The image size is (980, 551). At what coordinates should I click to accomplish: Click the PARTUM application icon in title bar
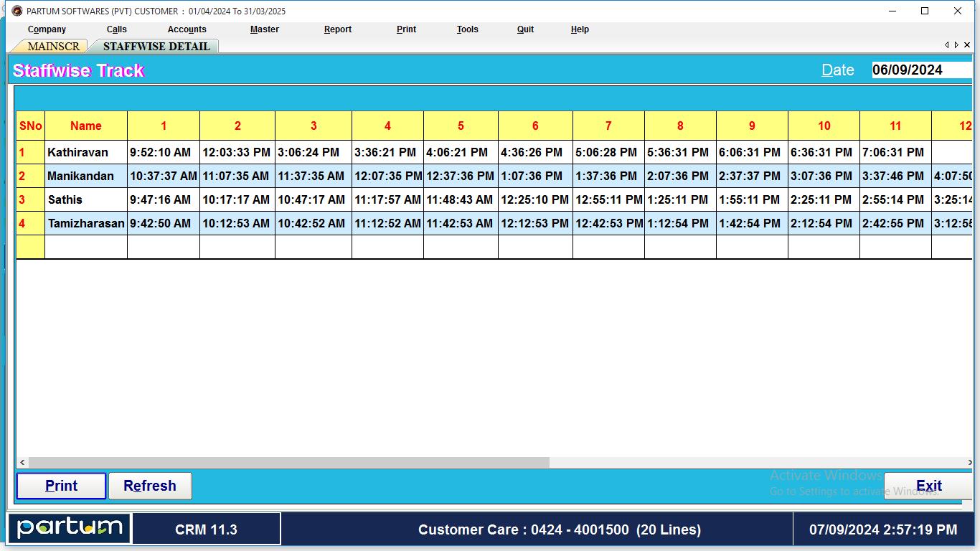pyautogui.click(x=17, y=11)
